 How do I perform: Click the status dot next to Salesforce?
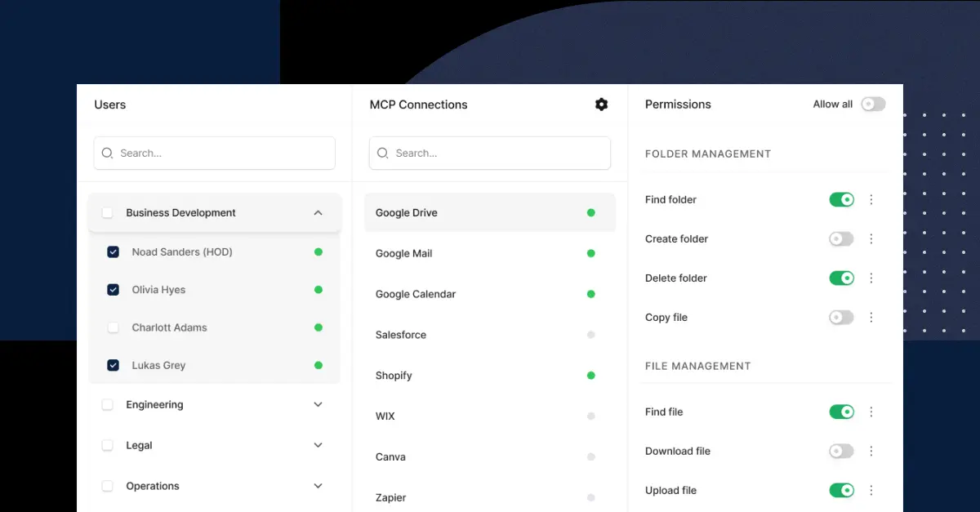click(x=590, y=334)
